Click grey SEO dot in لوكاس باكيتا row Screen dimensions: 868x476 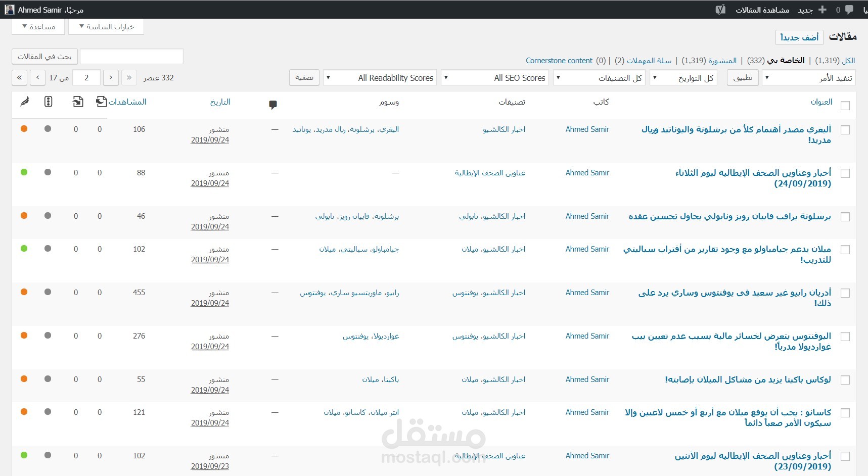[x=48, y=379]
